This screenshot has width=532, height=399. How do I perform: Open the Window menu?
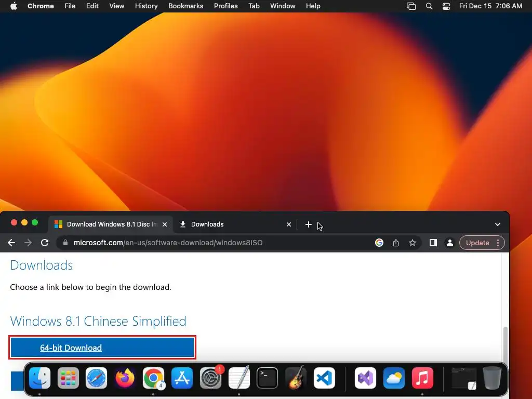click(x=283, y=6)
